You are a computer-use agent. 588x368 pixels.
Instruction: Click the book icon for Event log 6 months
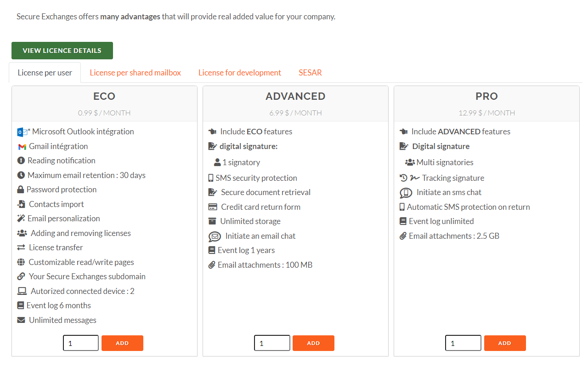tap(21, 305)
